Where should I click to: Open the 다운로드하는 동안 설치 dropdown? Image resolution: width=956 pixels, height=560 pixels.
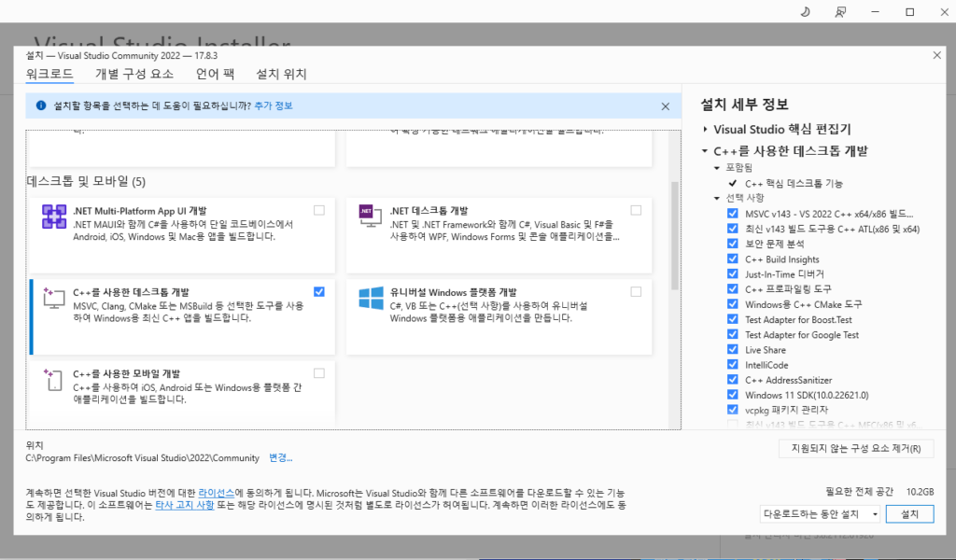click(820, 514)
